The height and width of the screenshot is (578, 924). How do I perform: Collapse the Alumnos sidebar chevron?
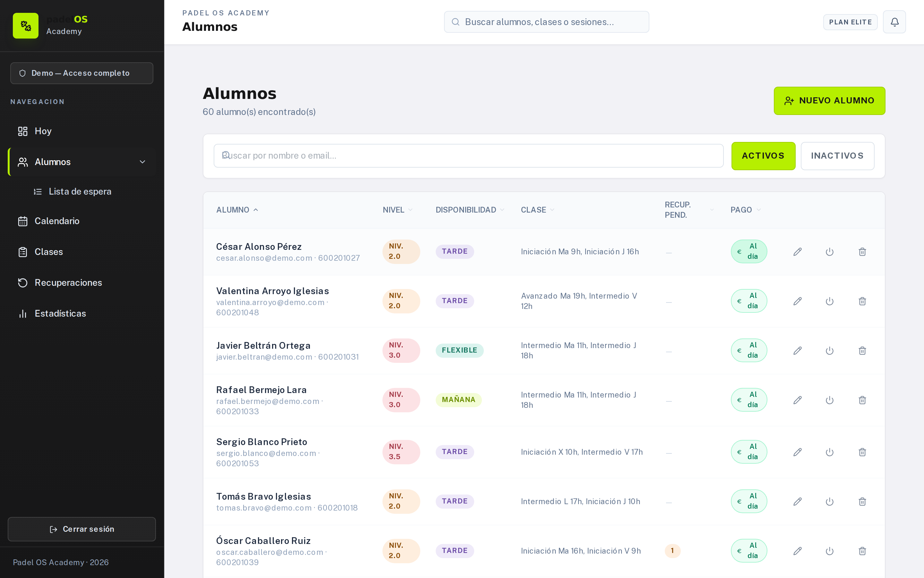142,162
